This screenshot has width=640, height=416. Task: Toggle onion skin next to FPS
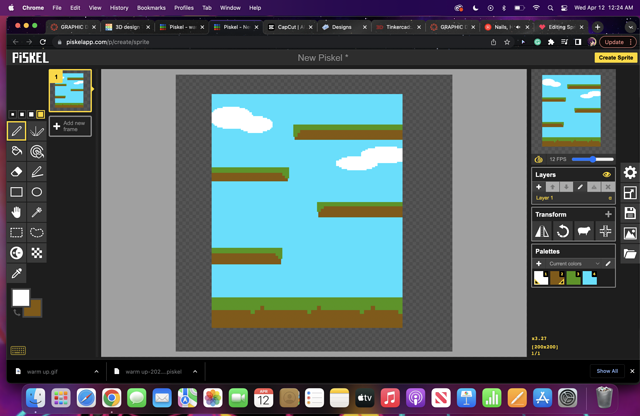click(x=539, y=159)
